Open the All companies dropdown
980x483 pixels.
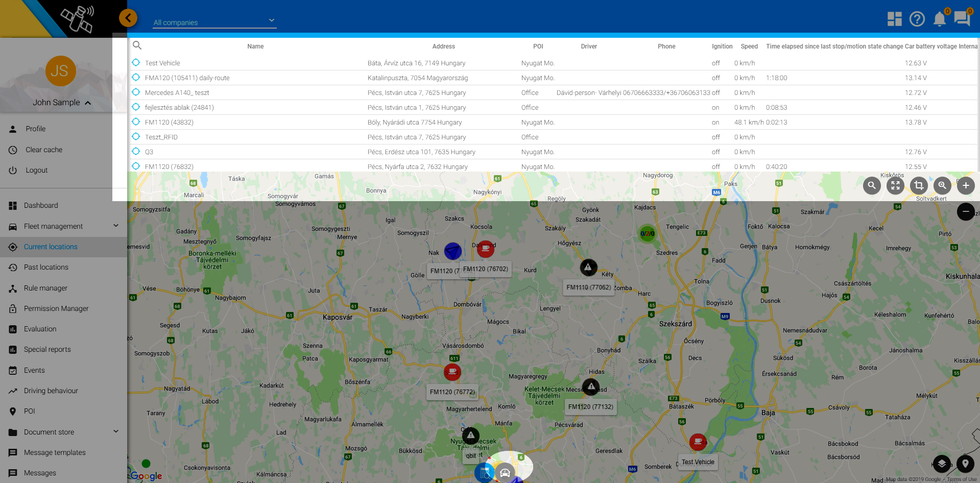click(x=214, y=22)
